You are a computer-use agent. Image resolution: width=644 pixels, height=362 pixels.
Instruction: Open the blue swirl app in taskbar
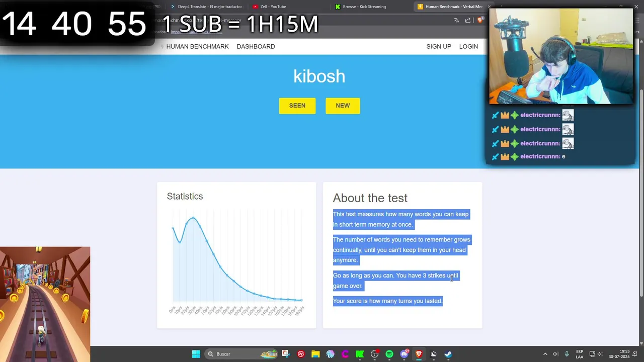click(x=331, y=354)
